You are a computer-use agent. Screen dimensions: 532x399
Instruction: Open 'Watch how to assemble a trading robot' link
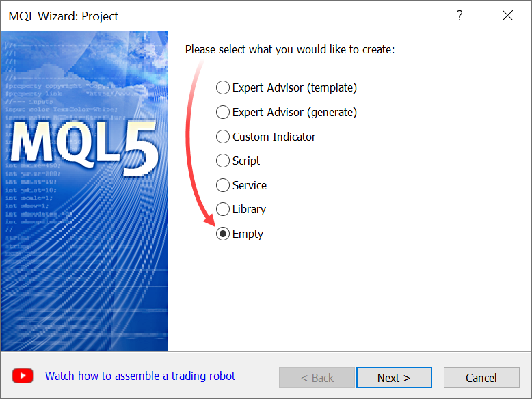pyautogui.click(x=140, y=376)
